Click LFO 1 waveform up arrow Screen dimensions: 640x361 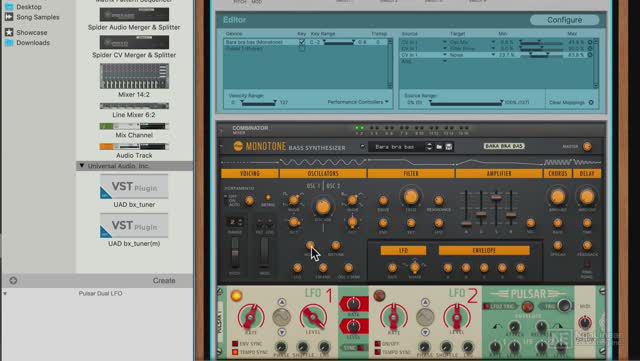(282, 302)
